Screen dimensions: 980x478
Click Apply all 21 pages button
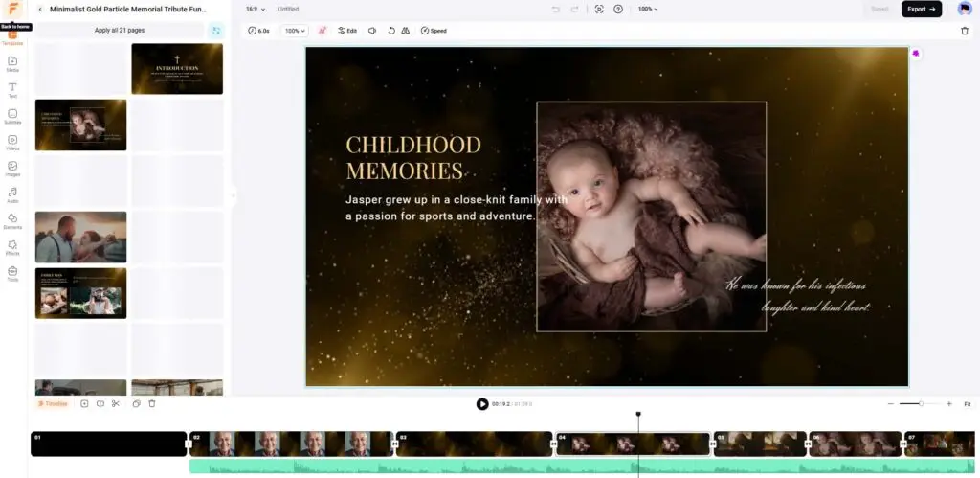pyautogui.click(x=119, y=31)
